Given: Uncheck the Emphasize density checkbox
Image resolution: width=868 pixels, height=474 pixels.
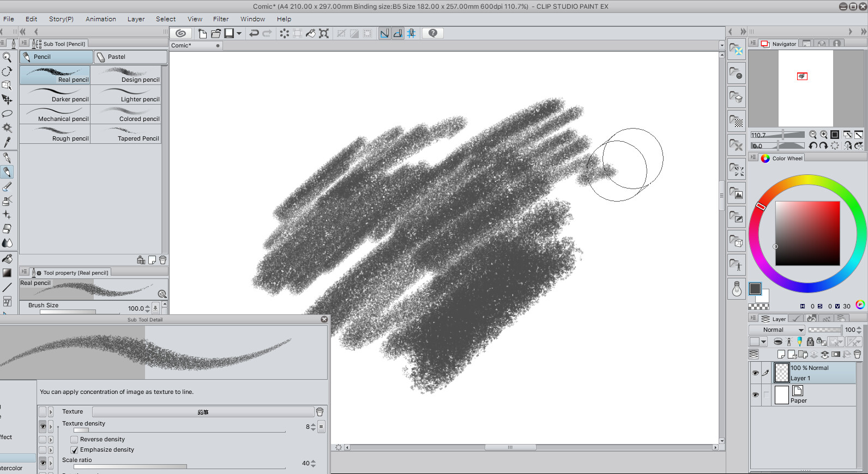Looking at the screenshot, I should click(x=75, y=450).
